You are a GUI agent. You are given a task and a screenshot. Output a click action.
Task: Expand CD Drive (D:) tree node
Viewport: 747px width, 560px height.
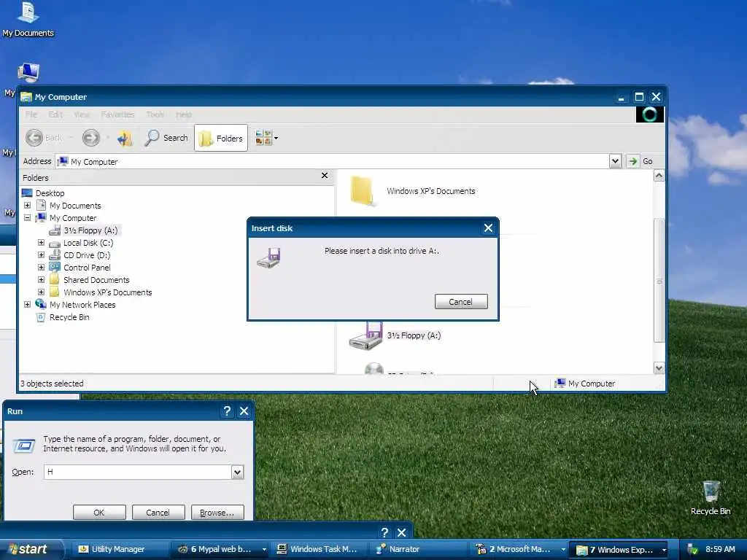(41, 254)
